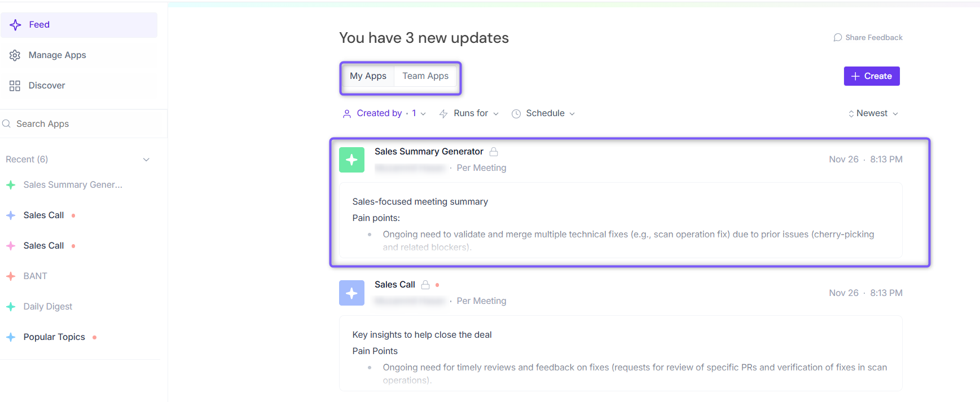The width and height of the screenshot is (980, 402).
Task: Click the Create button
Action: [872, 76]
